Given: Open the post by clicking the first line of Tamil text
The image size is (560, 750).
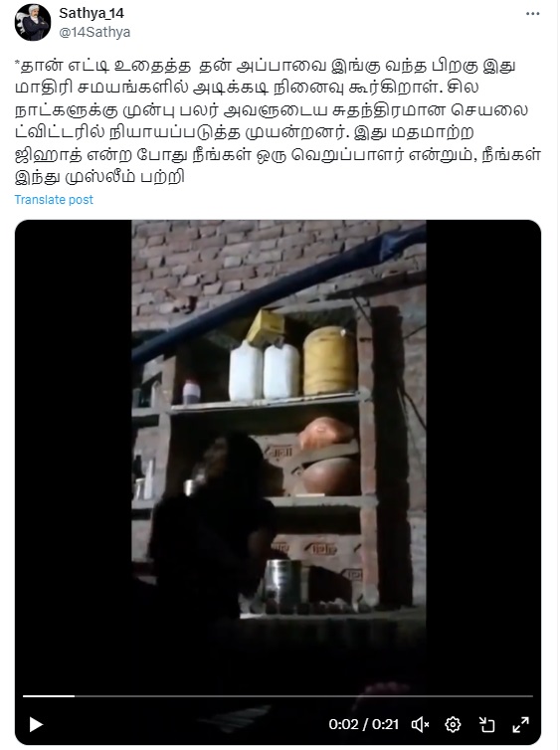Looking at the screenshot, I should (x=265, y=66).
